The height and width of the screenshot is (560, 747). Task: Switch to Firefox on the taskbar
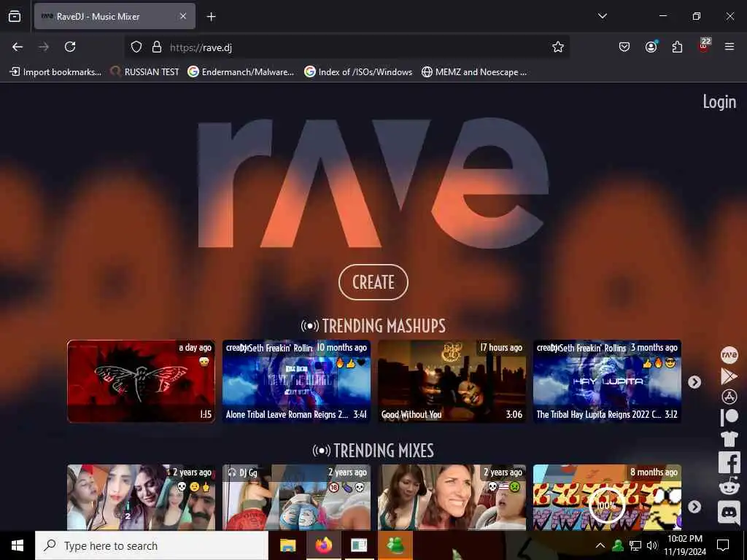coord(323,545)
